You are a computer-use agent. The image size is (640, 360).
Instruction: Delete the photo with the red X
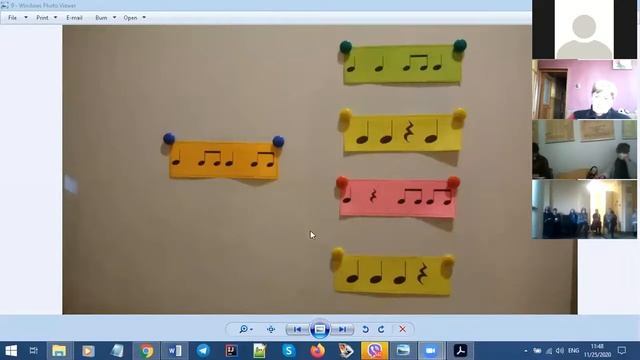pos(402,329)
